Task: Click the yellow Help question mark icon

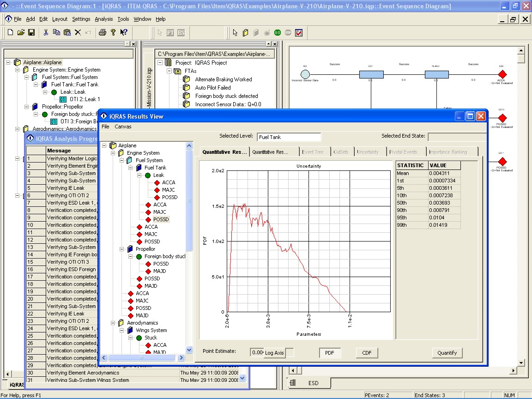Action: (x=113, y=33)
